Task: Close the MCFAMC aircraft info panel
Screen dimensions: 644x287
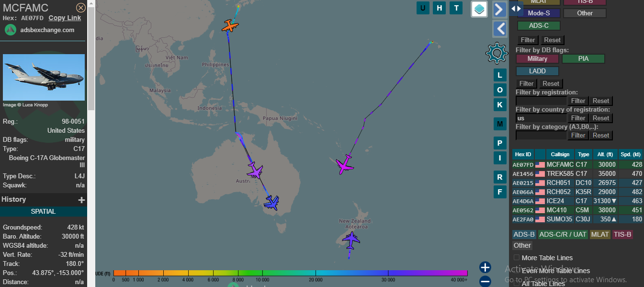Action: coord(81,8)
